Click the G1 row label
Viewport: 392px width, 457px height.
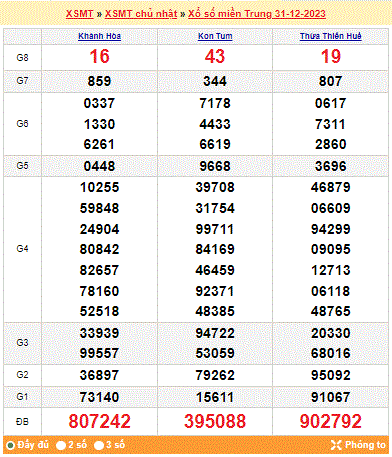(x=22, y=397)
